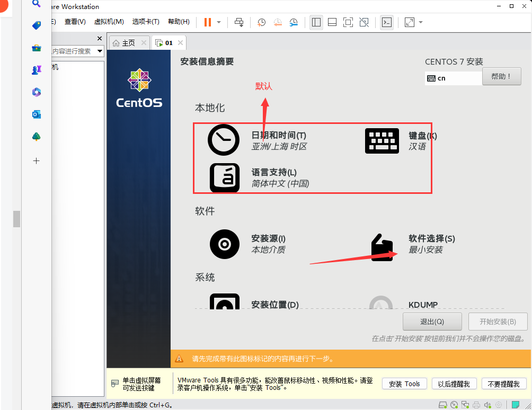Click the stretch guest display icon
Viewport: 532px width, 410px height.
410,22
